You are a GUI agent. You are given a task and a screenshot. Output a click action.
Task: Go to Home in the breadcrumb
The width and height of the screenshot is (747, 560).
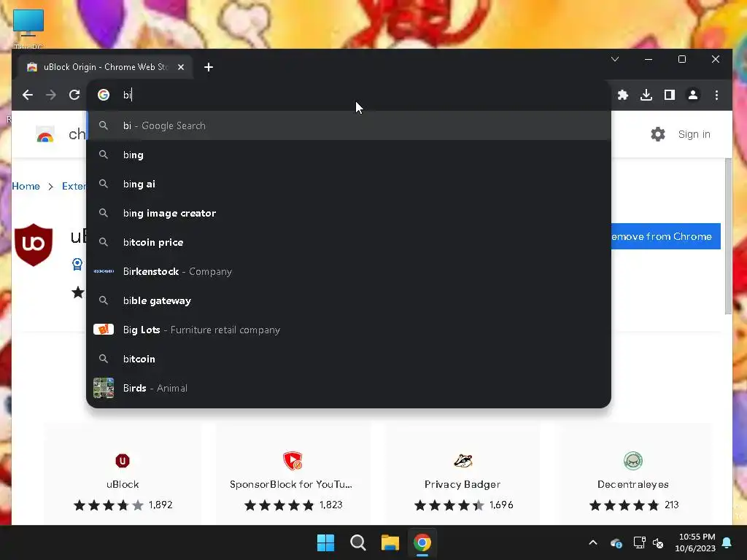26,186
